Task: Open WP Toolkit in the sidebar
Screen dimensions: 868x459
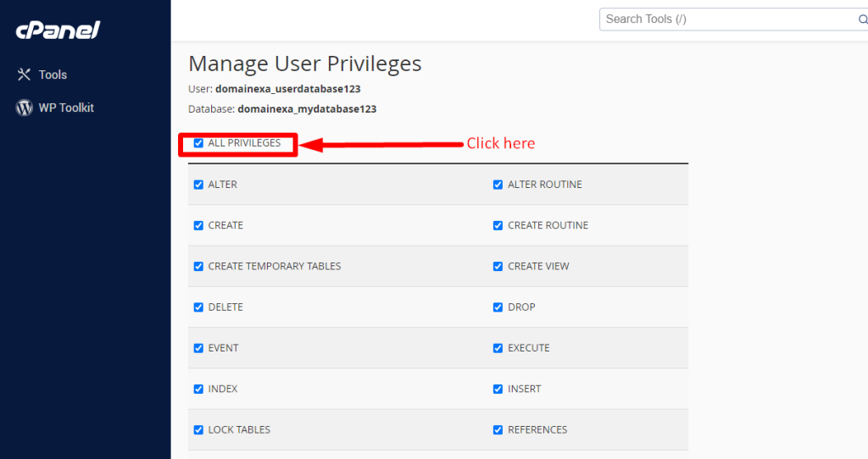Action: [65, 108]
